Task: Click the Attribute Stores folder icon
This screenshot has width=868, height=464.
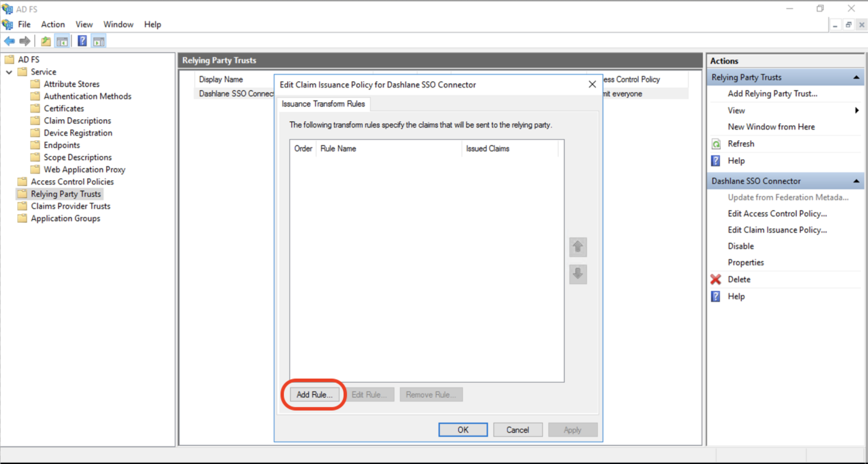Action: point(35,84)
